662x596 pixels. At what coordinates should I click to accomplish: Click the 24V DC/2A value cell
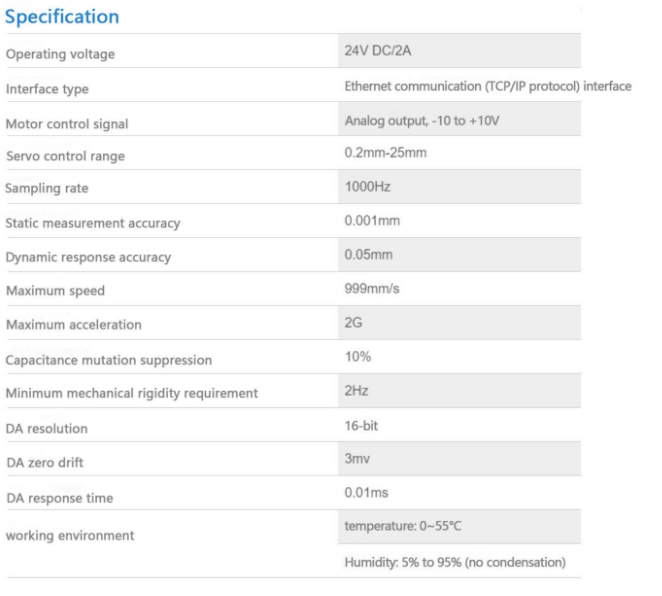pos(459,51)
